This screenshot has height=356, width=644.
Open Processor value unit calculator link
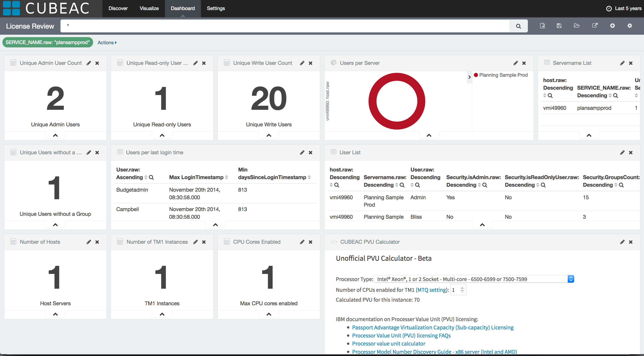(389, 344)
